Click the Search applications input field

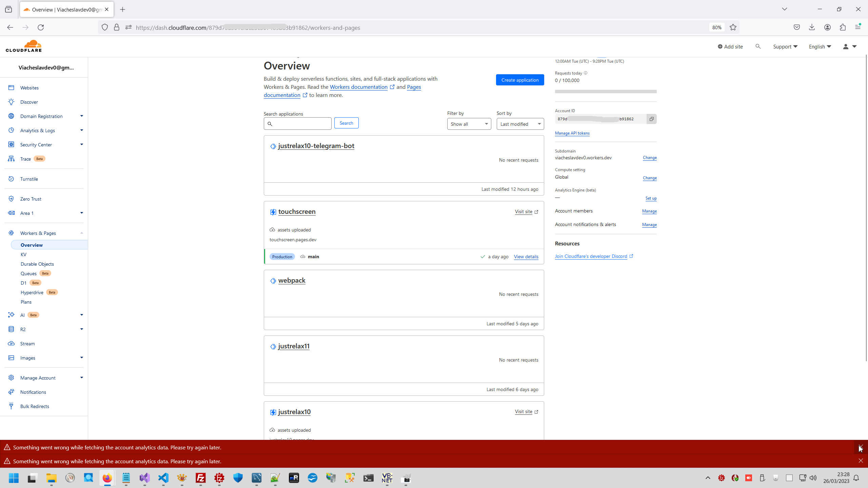click(297, 123)
